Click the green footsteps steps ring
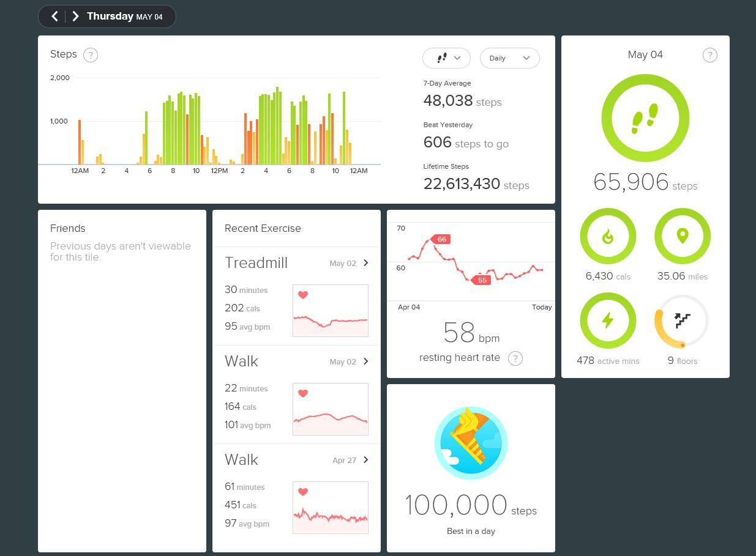This screenshot has height=556, width=756. [x=645, y=119]
